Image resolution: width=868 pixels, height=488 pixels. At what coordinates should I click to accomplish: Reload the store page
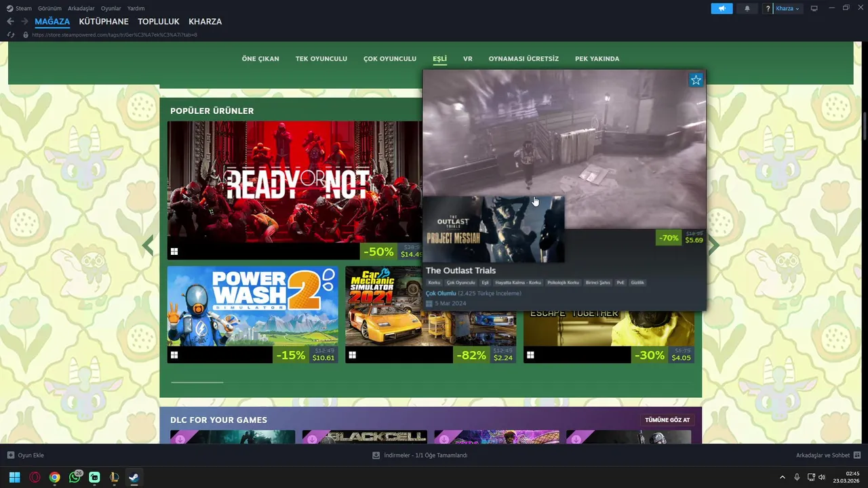(11, 35)
